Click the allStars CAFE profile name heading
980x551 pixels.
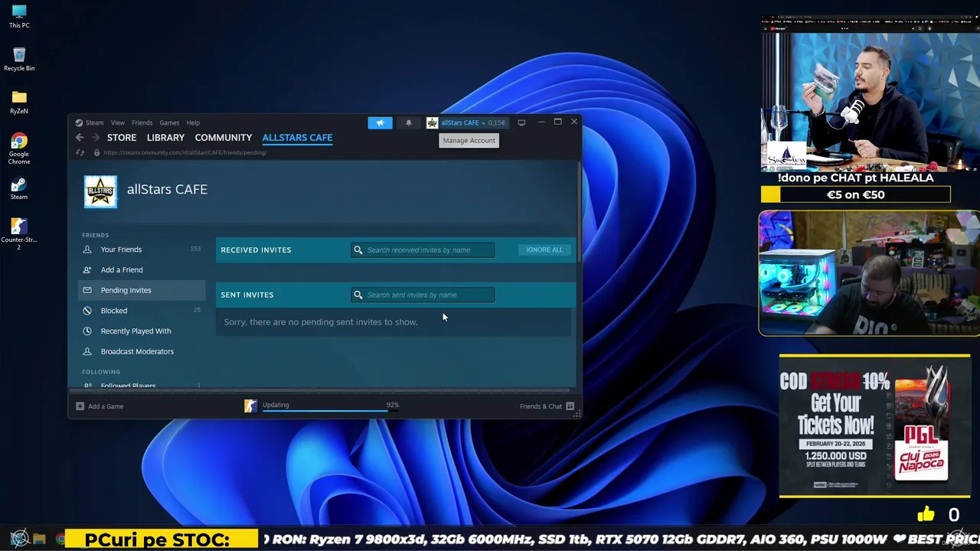click(167, 190)
